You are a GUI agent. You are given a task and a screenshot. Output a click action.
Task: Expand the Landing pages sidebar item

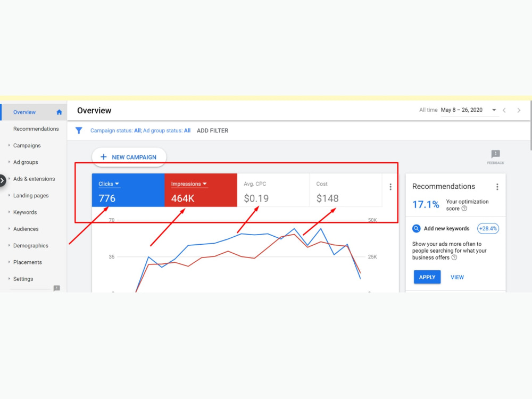9,195
